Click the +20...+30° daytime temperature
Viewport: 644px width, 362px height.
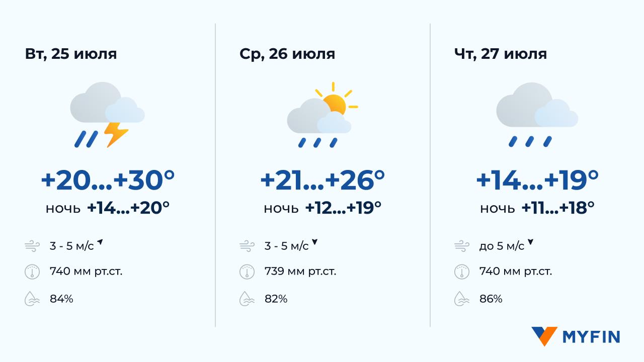tap(107, 180)
